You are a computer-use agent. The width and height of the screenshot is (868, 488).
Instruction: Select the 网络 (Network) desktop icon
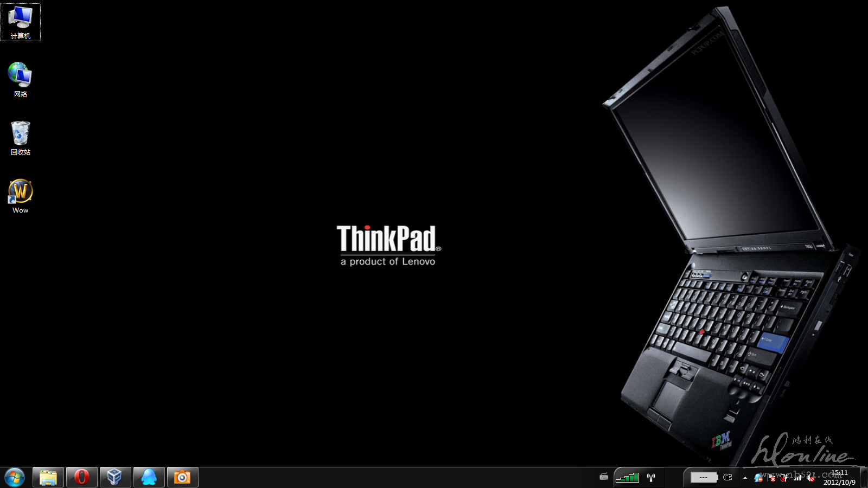point(21,80)
